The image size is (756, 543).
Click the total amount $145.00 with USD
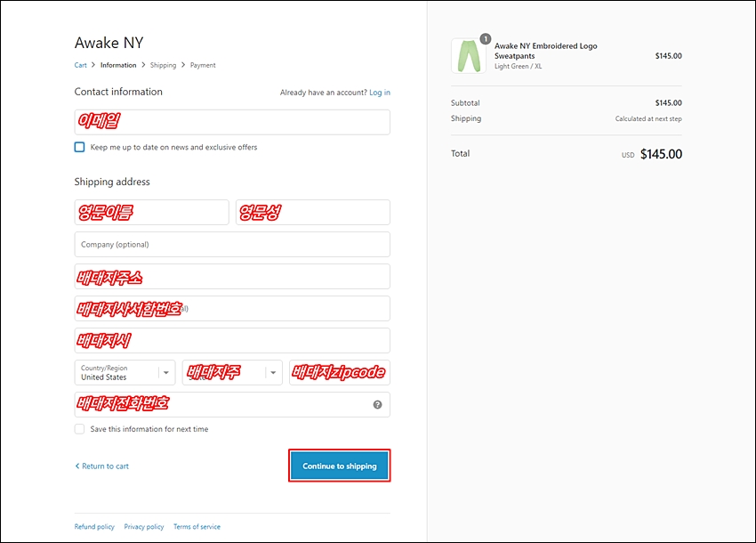pyautogui.click(x=652, y=155)
